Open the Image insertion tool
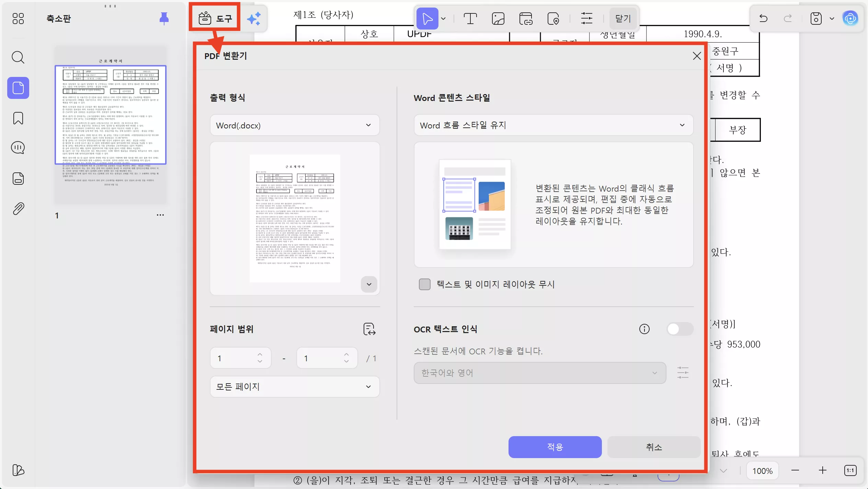868x489 pixels. coord(498,18)
